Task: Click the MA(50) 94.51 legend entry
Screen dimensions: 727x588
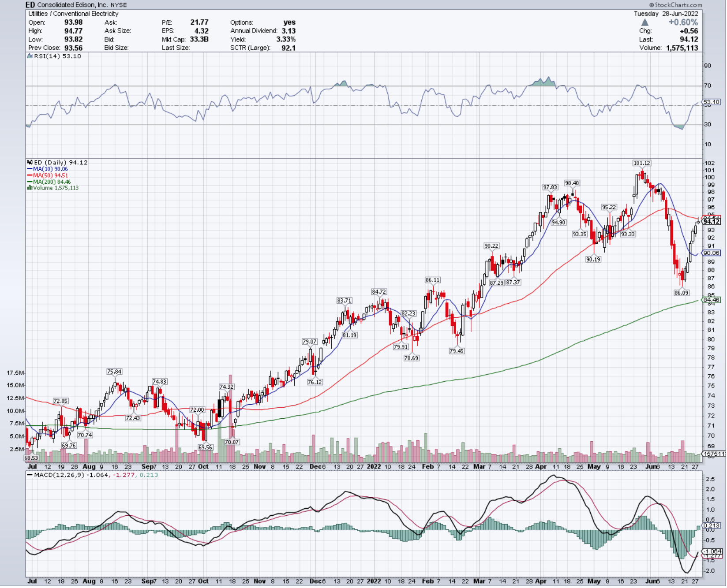Action: click(48, 176)
